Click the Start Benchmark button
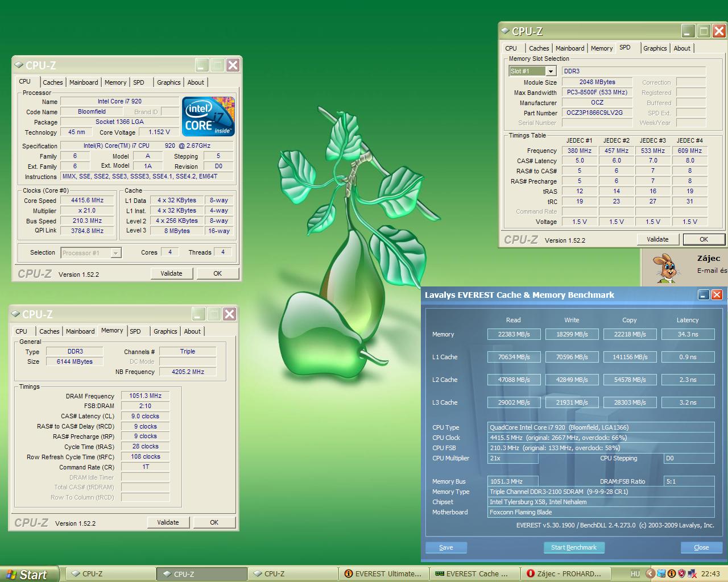Image resolution: width=728 pixels, height=582 pixels. pos(573,547)
